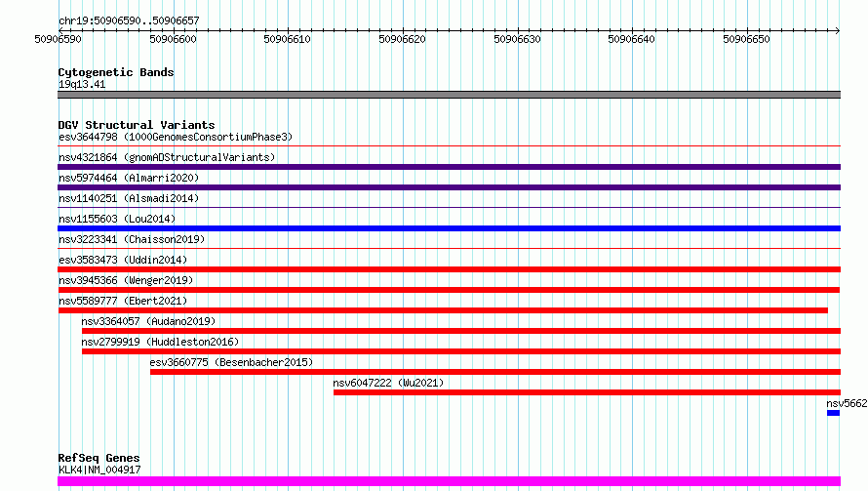Select the nsv5974464 Almarri2020 purple bar
This screenshot has width=868, height=491.
tap(449, 187)
